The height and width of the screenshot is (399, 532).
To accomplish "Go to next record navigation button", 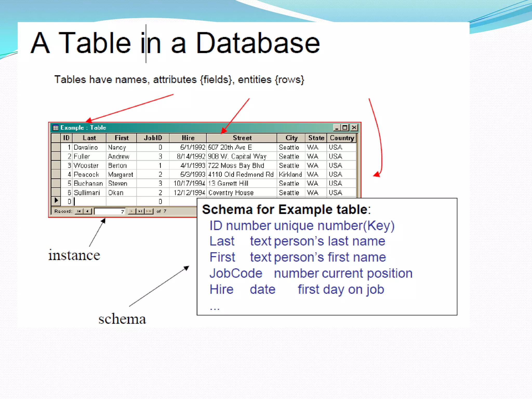I will pos(132,211).
